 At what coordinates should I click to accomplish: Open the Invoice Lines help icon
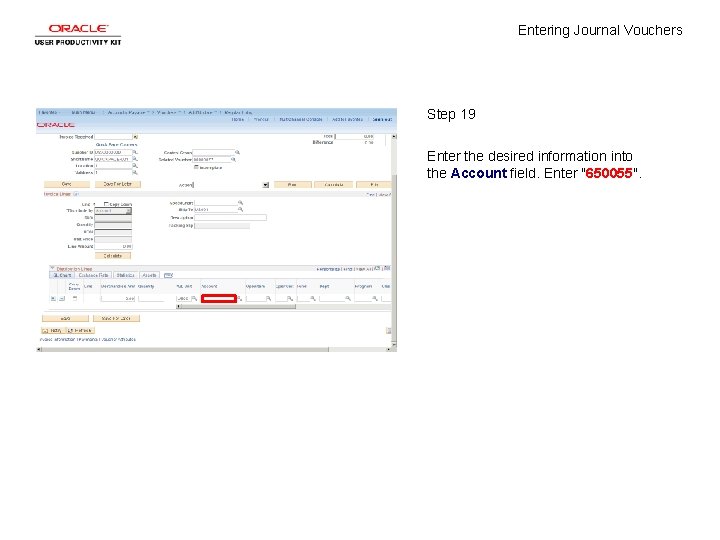tap(76, 194)
